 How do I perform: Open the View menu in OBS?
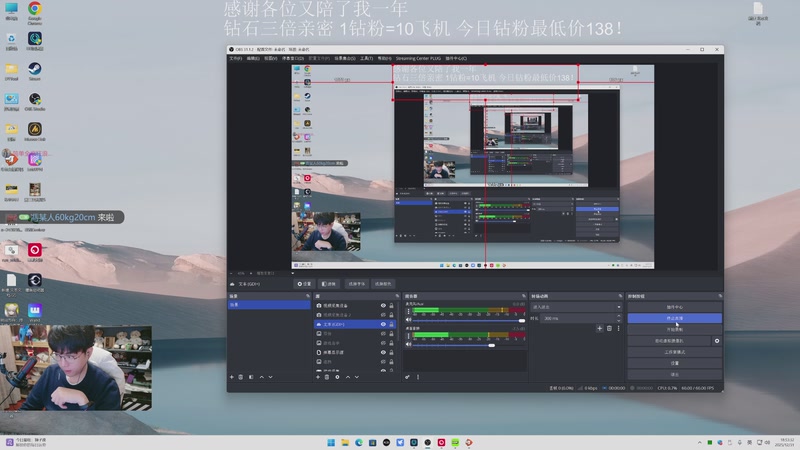(270, 58)
